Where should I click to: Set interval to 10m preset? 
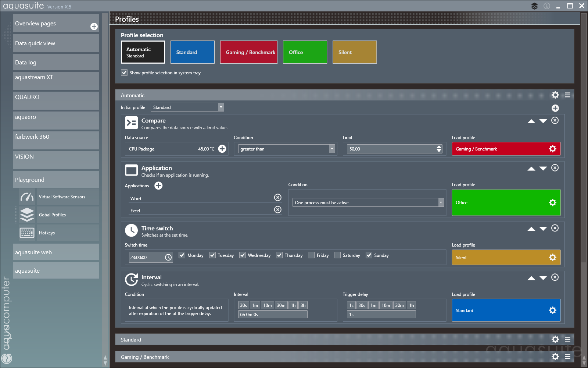point(268,305)
